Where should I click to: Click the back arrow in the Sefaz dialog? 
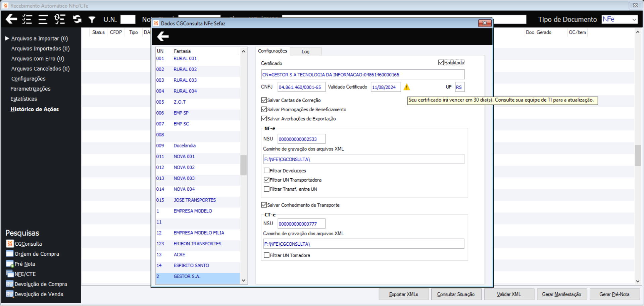click(x=163, y=36)
